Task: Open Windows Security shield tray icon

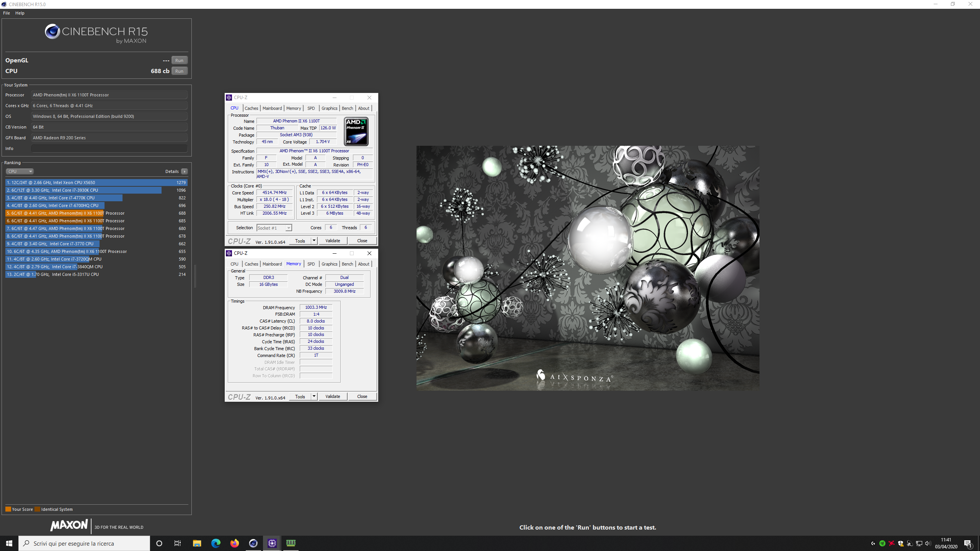Action: click(901, 543)
